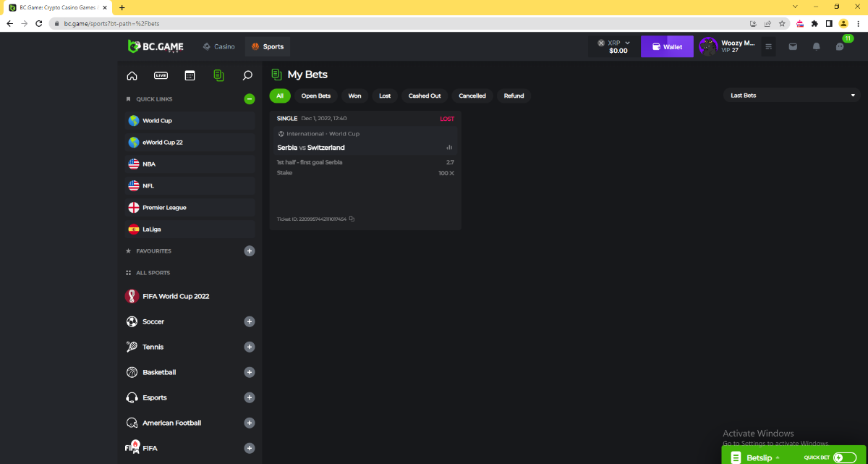Collapse the Quick Links section
The height and width of the screenshot is (464, 868).
(x=249, y=99)
